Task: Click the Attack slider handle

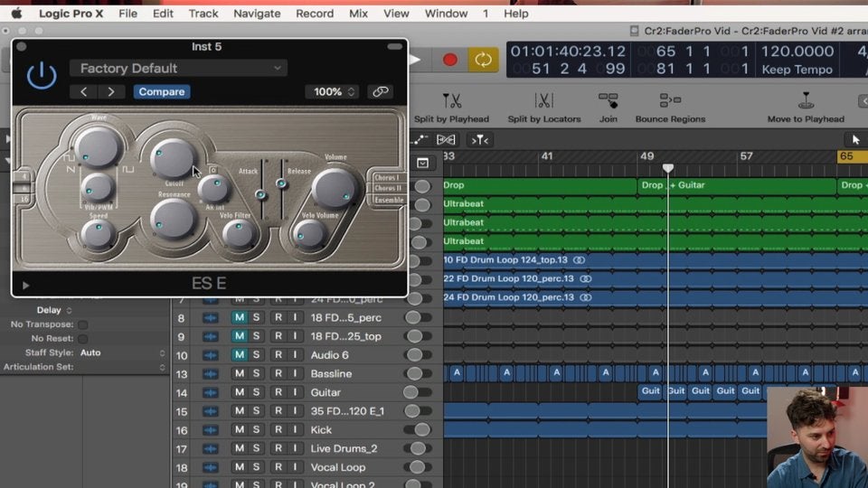Action: click(260, 195)
